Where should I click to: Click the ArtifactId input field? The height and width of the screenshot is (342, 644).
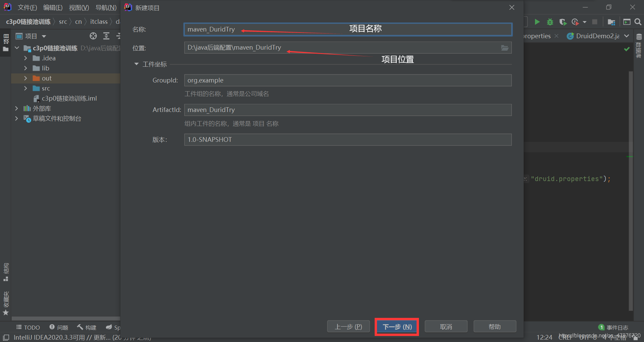coord(348,110)
